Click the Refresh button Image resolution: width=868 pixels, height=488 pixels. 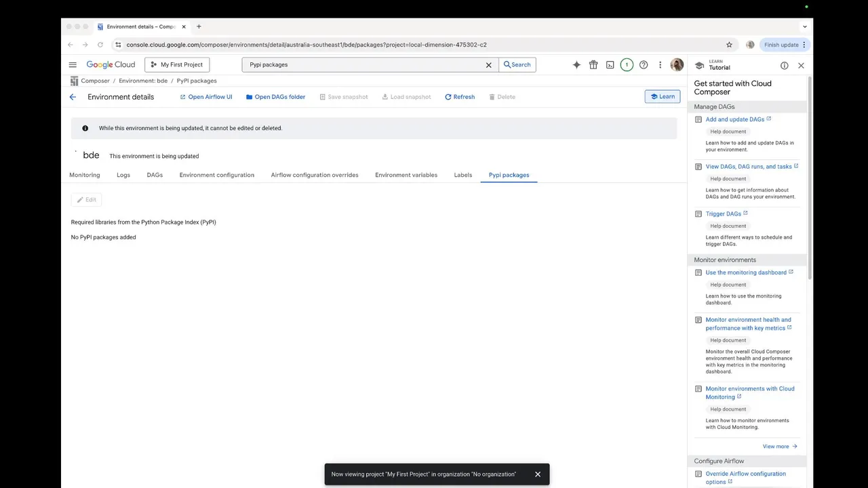click(x=460, y=97)
